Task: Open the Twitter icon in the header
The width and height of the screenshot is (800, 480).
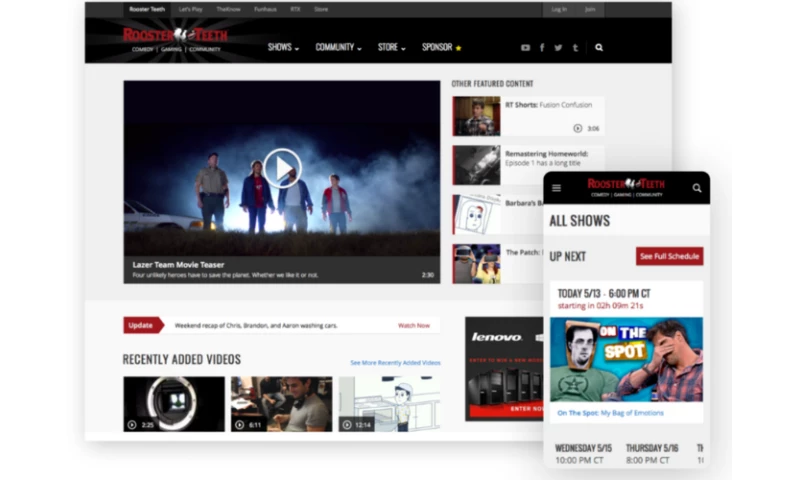Action: (x=558, y=47)
